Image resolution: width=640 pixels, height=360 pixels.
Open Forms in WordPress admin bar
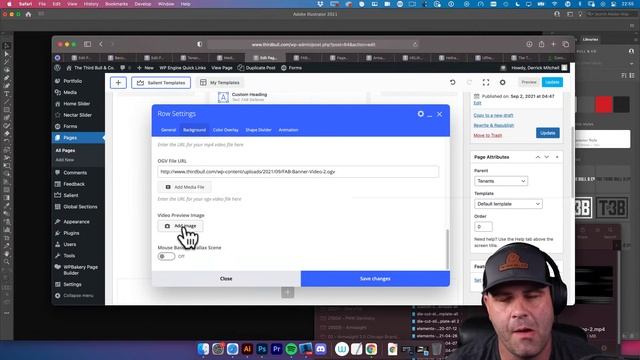[x=291, y=68]
